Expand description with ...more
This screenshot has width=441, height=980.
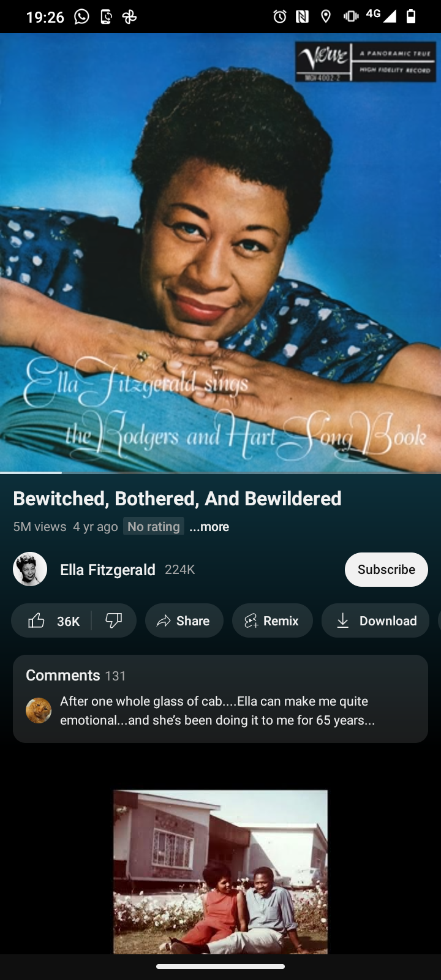[x=209, y=527]
